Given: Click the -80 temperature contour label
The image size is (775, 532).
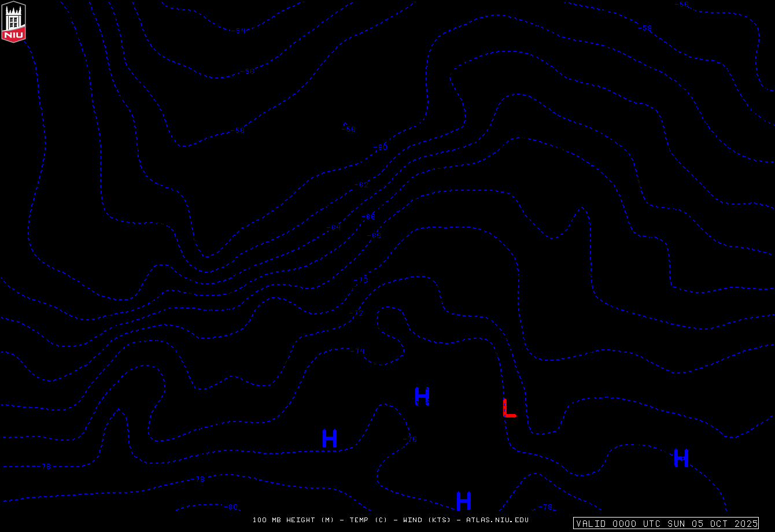Looking at the screenshot, I should (x=231, y=507).
